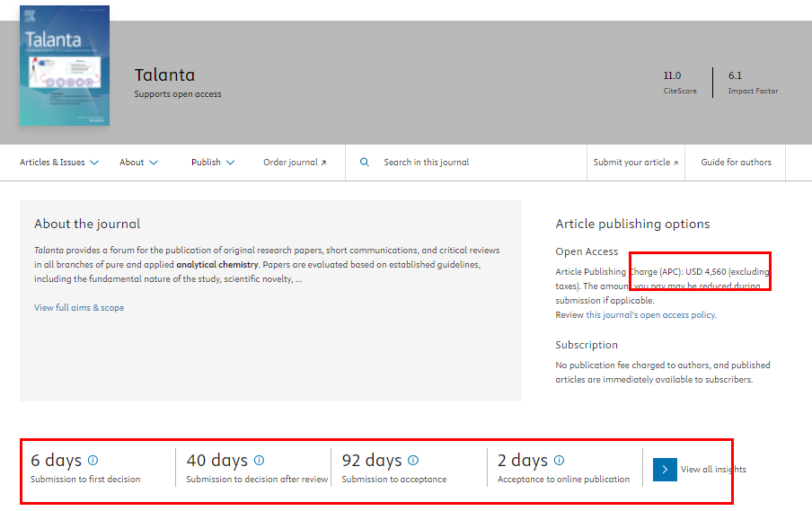The width and height of the screenshot is (812, 511).
Task: Click the 6.1 Impact Factor metric
Action: pyautogui.click(x=753, y=82)
